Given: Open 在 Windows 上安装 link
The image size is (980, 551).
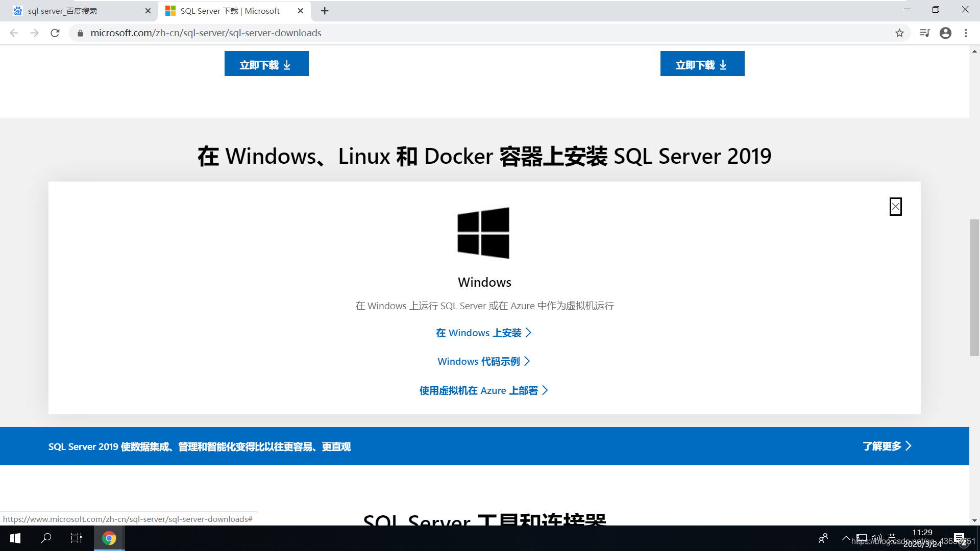Looking at the screenshot, I should 484,333.
